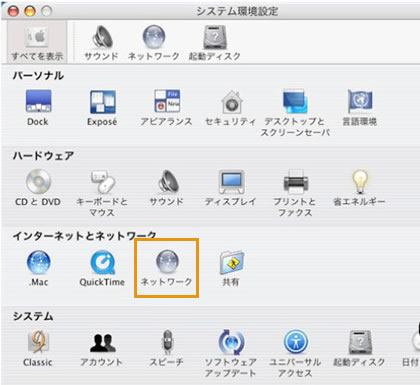This screenshot has height=385, width=420.
Task: Open ユニバーサルアクセス preferences
Action: (295, 353)
